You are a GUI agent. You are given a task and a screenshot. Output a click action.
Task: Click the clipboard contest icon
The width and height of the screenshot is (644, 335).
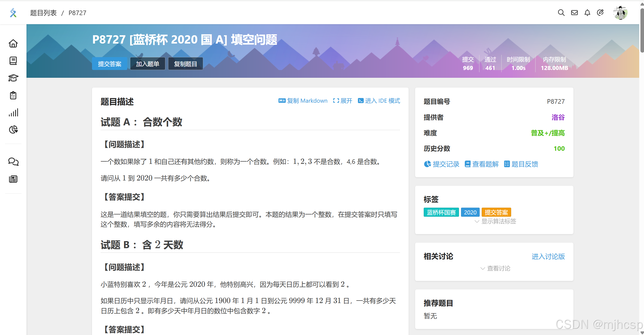pyautogui.click(x=13, y=95)
